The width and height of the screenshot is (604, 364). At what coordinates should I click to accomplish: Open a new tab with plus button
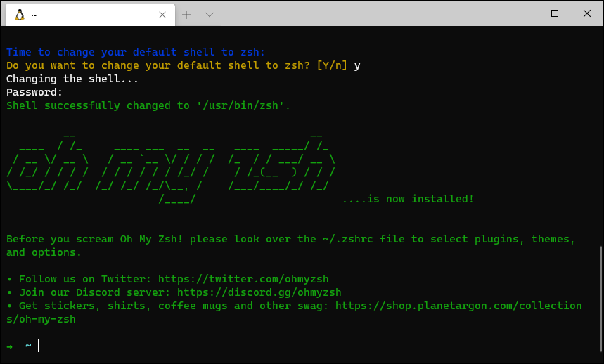pos(186,15)
